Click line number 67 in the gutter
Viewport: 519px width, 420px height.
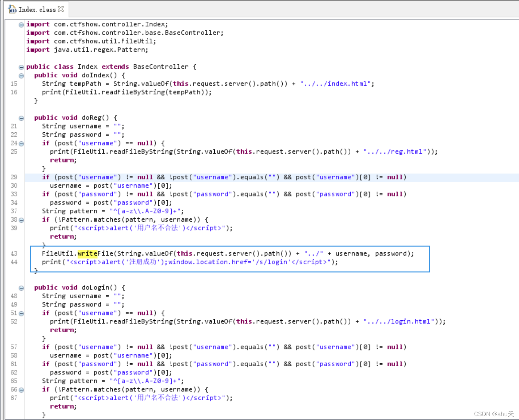click(x=14, y=398)
